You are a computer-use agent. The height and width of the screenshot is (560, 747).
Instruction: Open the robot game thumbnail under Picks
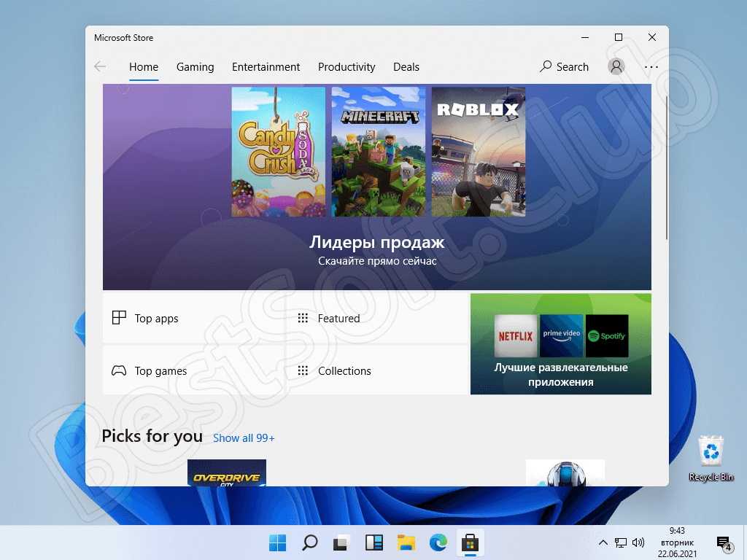565,472
